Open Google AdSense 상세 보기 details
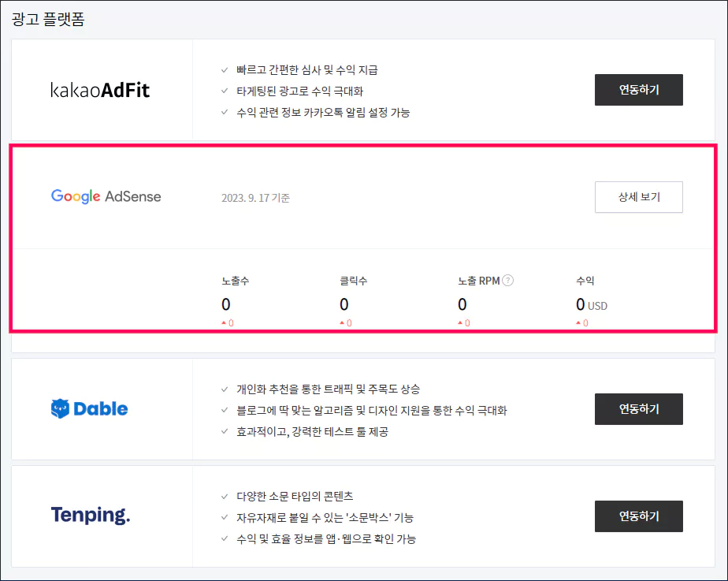This screenshot has width=728, height=581. point(638,197)
